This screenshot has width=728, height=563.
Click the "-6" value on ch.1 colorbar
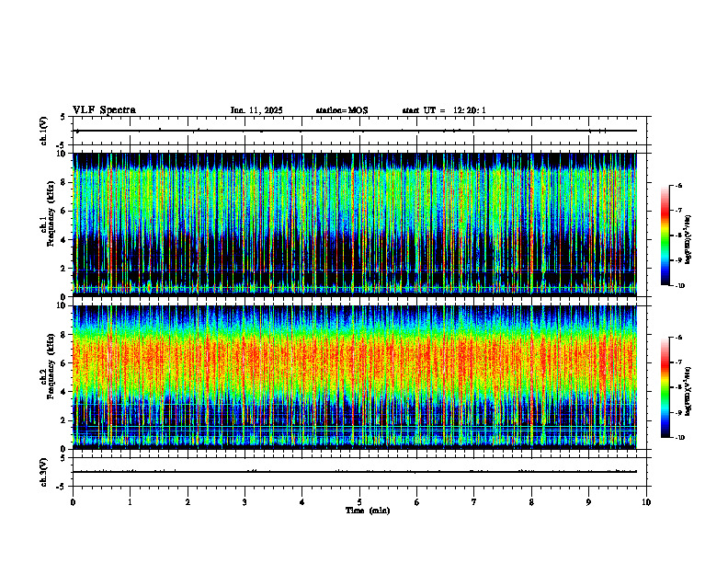[x=678, y=186]
